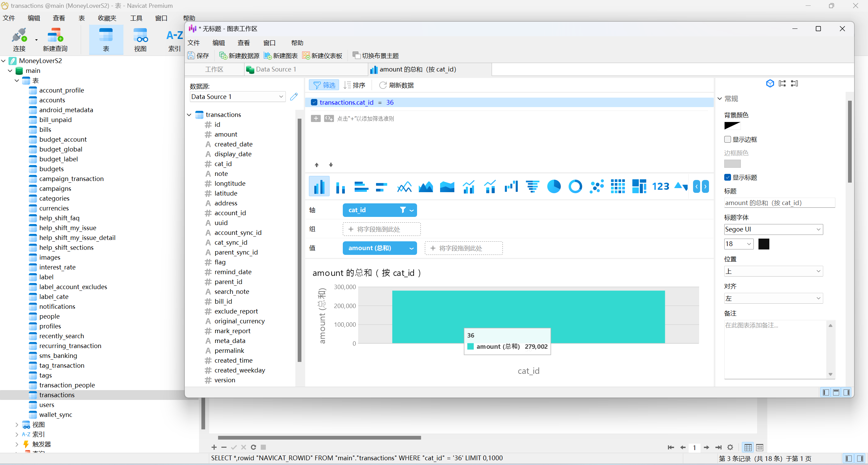The width and height of the screenshot is (868, 465).
Task: Pick the heatmap chart type icon
Action: [618, 186]
